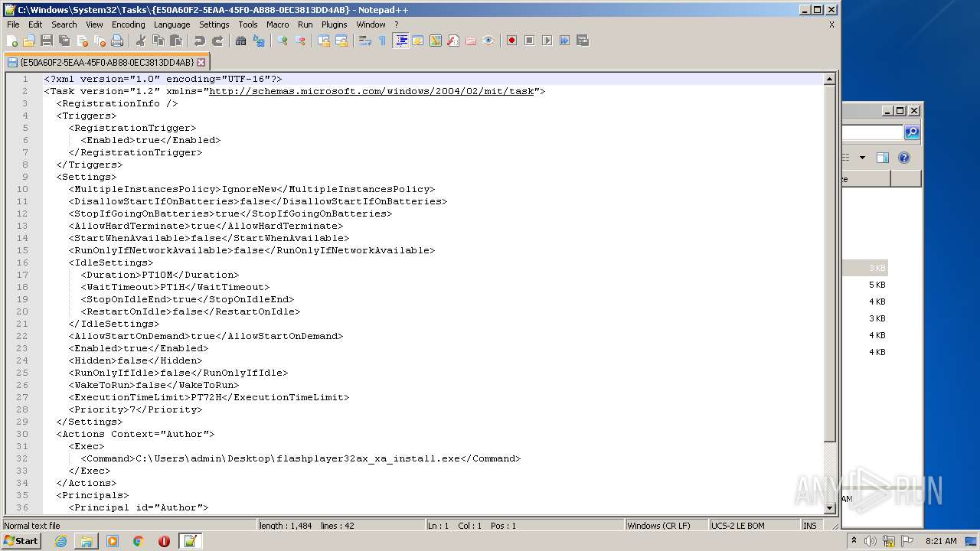980x551 pixels.
Task: Stop macro recording with the square icon
Action: 529,41
